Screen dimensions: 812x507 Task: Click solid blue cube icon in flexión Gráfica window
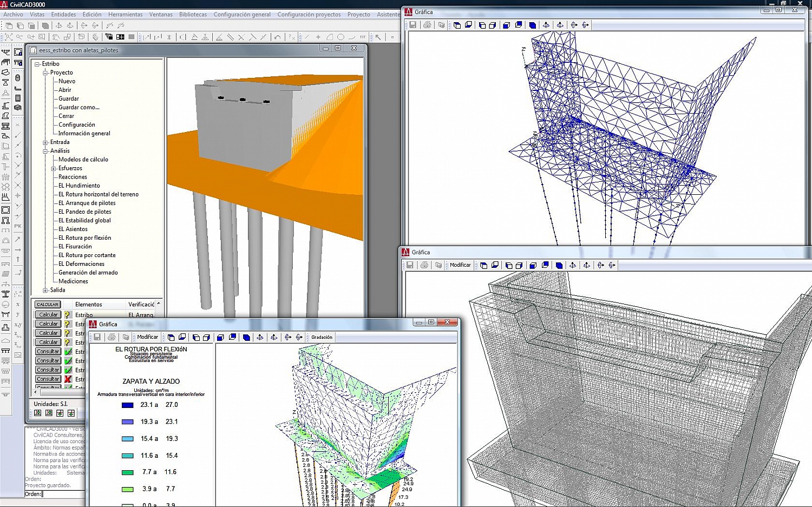(246, 337)
